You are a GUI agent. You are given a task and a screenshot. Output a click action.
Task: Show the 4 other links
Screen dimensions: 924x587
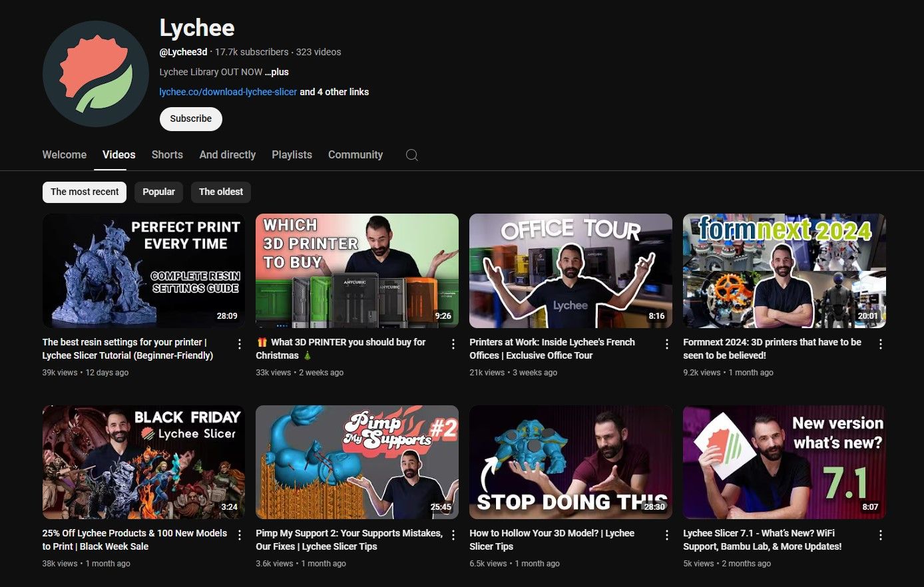pos(334,92)
